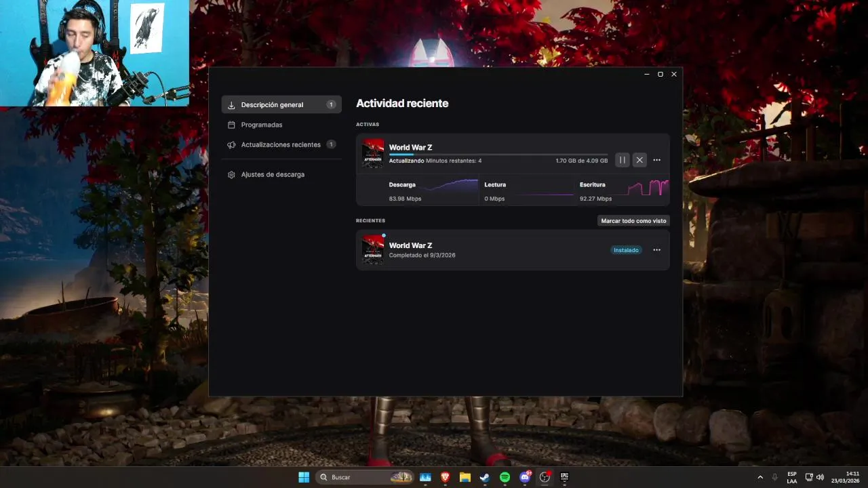The image size is (868, 488).
Task: Open the Programadas section
Action: pos(262,125)
